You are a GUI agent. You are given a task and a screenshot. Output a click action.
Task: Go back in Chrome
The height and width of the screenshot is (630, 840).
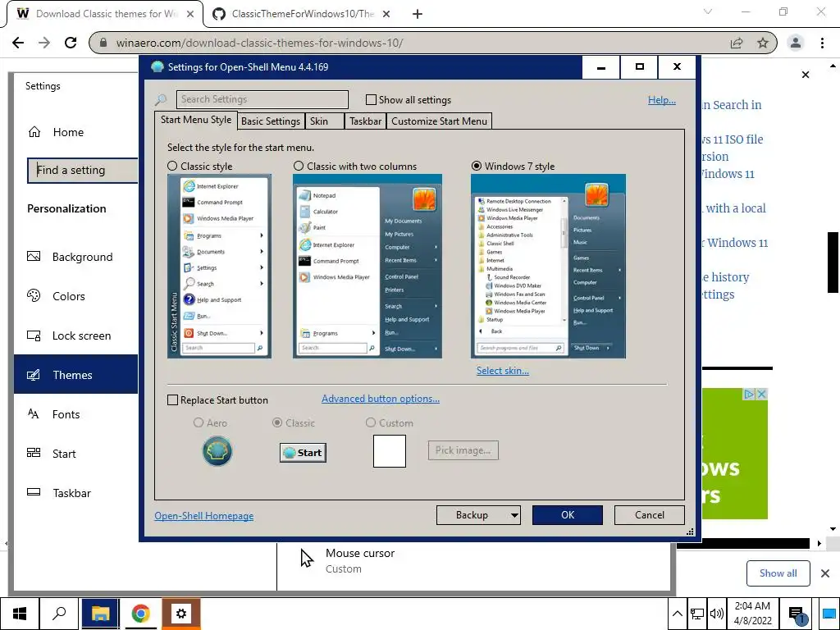(x=18, y=43)
